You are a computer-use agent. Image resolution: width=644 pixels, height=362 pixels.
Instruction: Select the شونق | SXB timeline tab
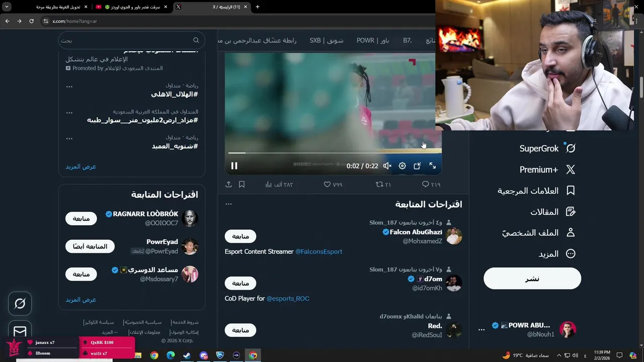coord(327,40)
